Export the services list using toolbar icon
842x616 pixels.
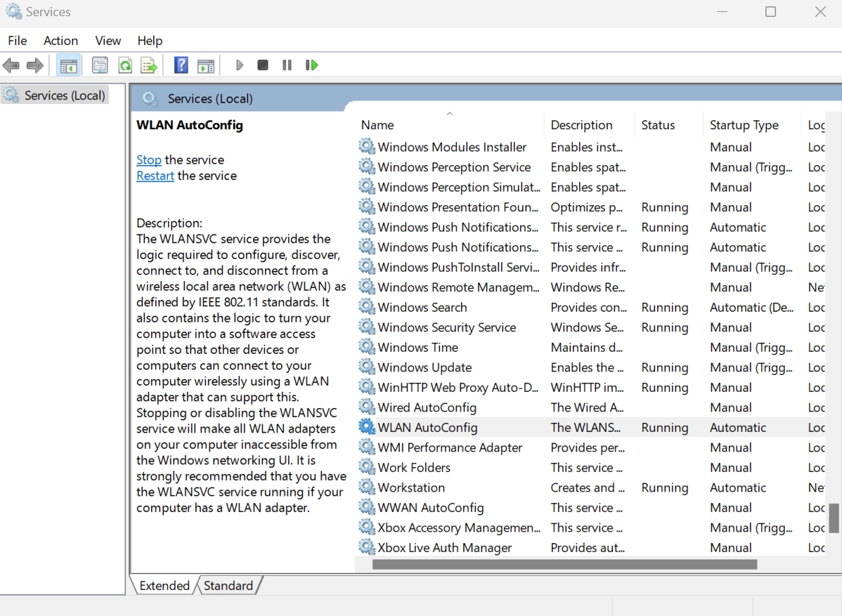pyautogui.click(x=149, y=65)
